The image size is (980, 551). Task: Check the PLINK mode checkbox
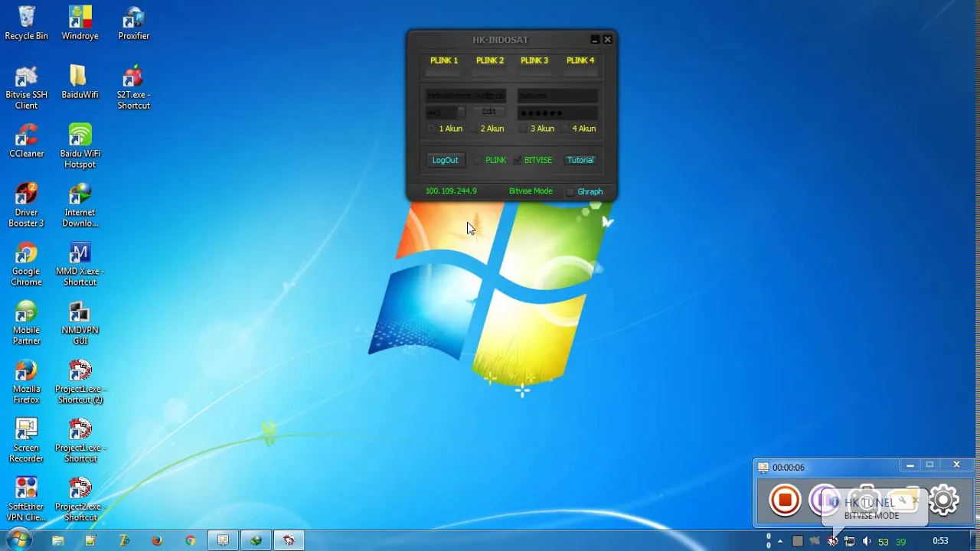pyautogui.click(x=478, y=160)
